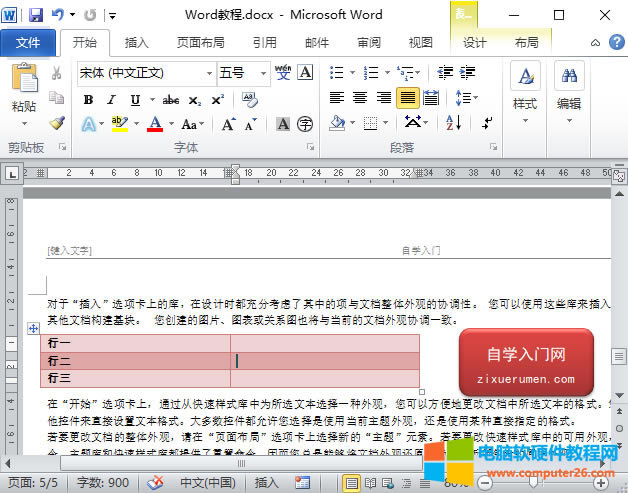Undo the last action
Image resolution: width=628 pixels, height=493 pixels.
coord(58,15)
